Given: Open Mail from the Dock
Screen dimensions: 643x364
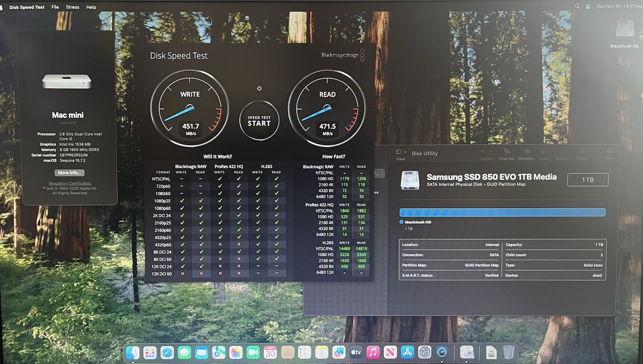Looking at the screenshot, I should click(x=201, y=353).
